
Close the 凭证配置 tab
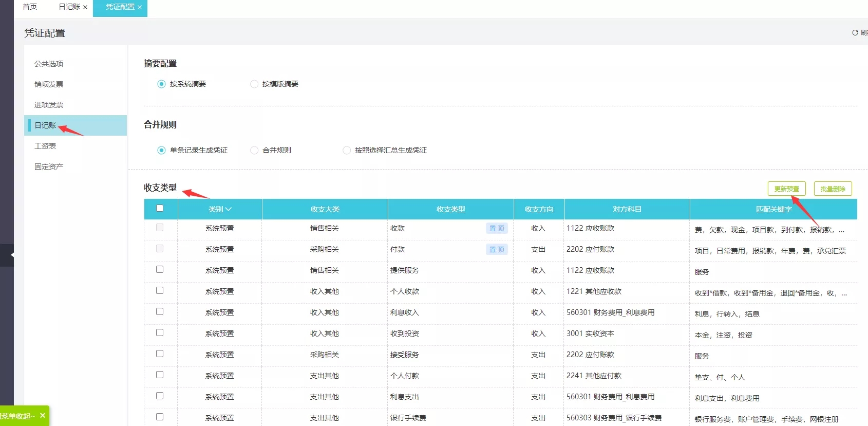[140, 7]
